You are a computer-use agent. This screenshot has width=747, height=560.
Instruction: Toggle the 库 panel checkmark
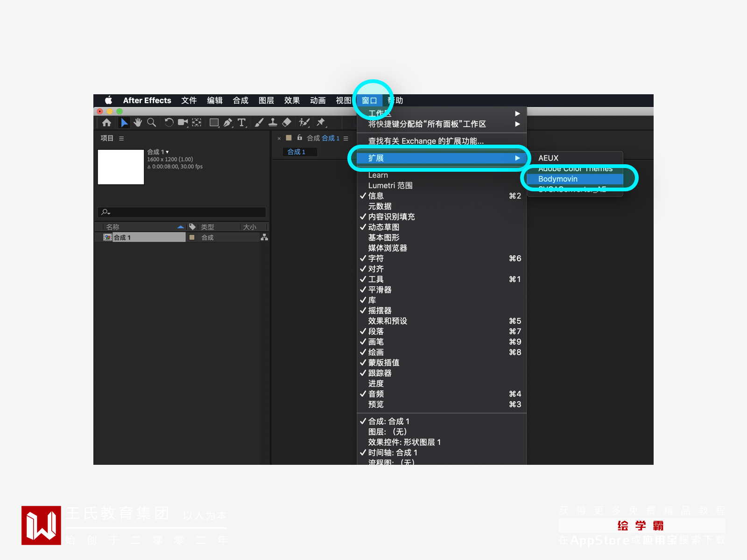363,300
